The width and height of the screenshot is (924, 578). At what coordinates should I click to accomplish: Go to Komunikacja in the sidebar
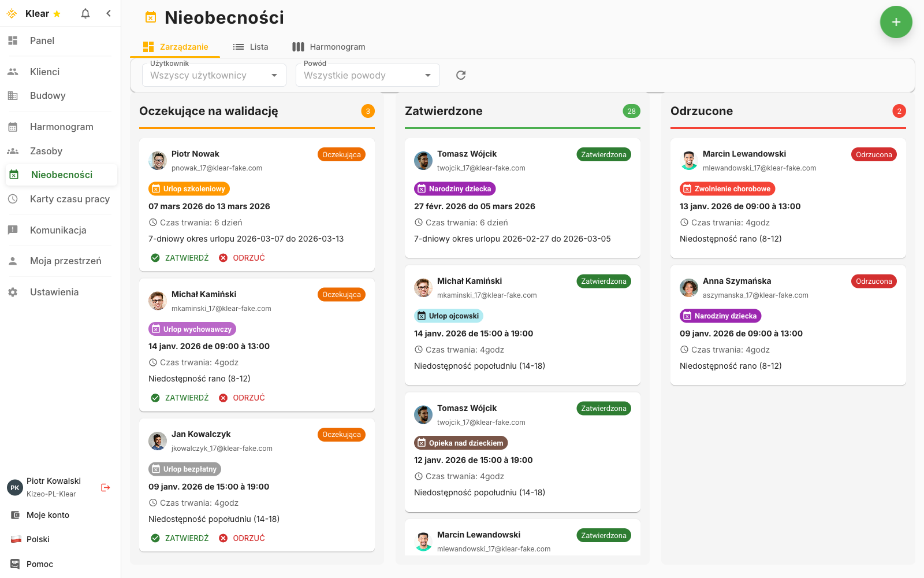point(58,230)
